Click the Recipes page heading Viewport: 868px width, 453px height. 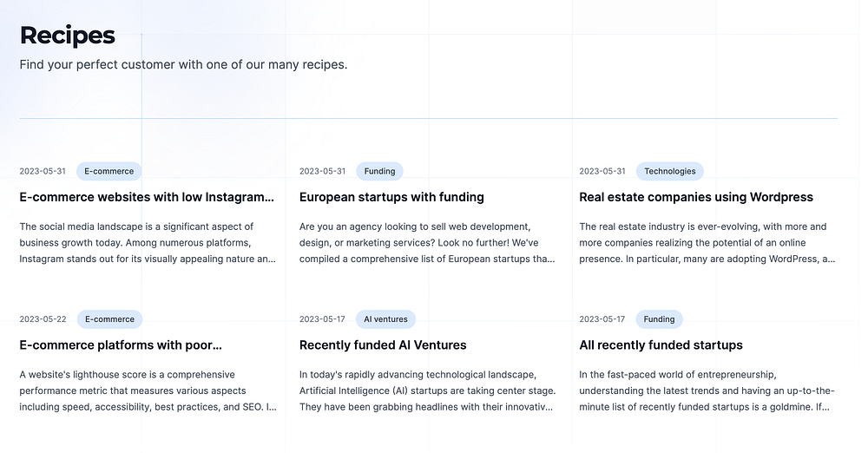[x=67, y=36]
